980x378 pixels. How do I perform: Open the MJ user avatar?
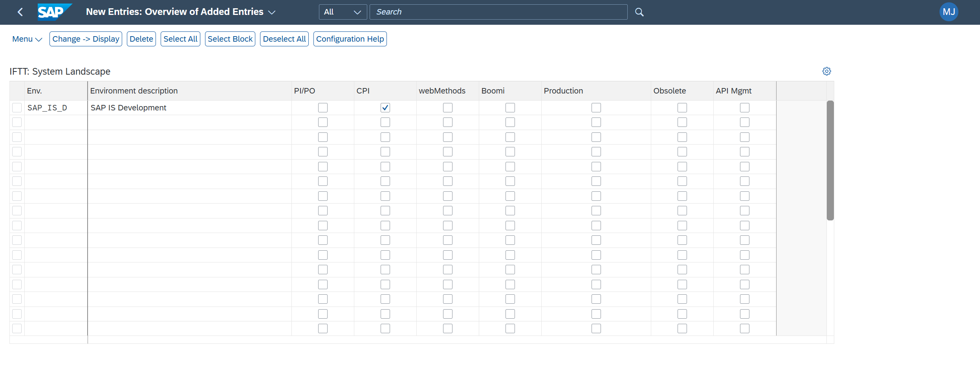pos(949,12)
